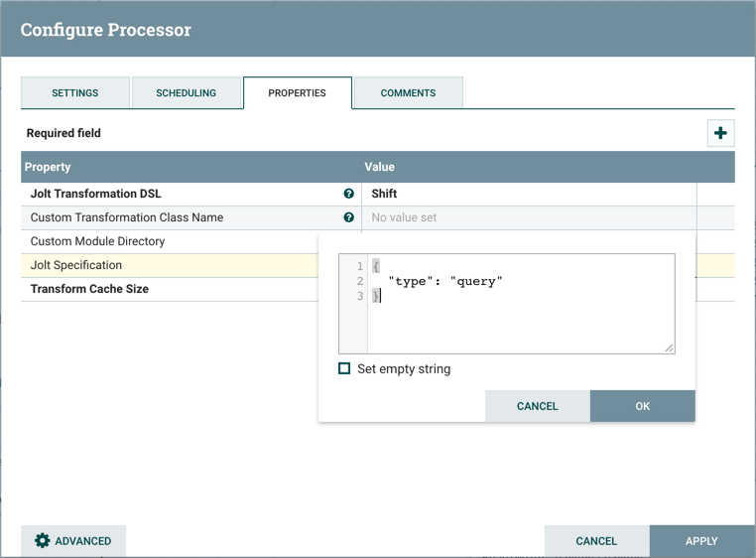The height and width of the screenshot is (558, 756).
Task: Select the Transform Cache Size property
Action: (89, 289)
